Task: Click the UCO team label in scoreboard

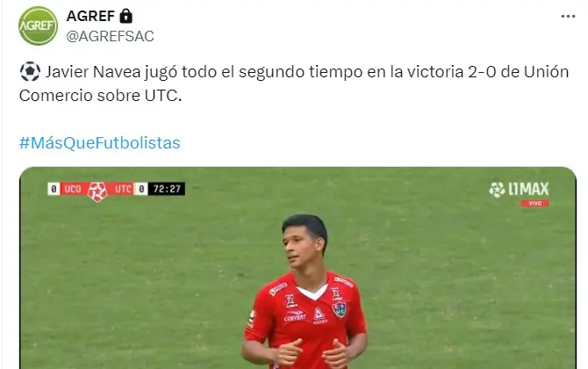Action: click(73, 189)
